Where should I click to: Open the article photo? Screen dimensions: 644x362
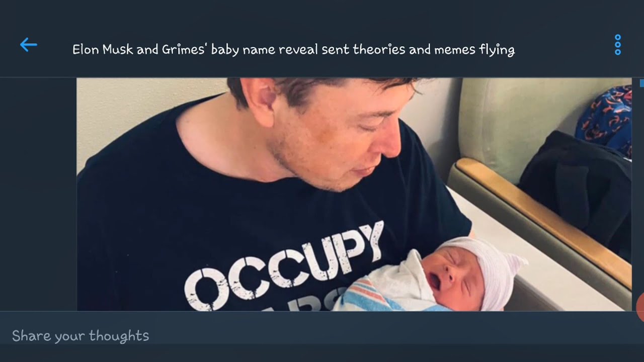352,194
